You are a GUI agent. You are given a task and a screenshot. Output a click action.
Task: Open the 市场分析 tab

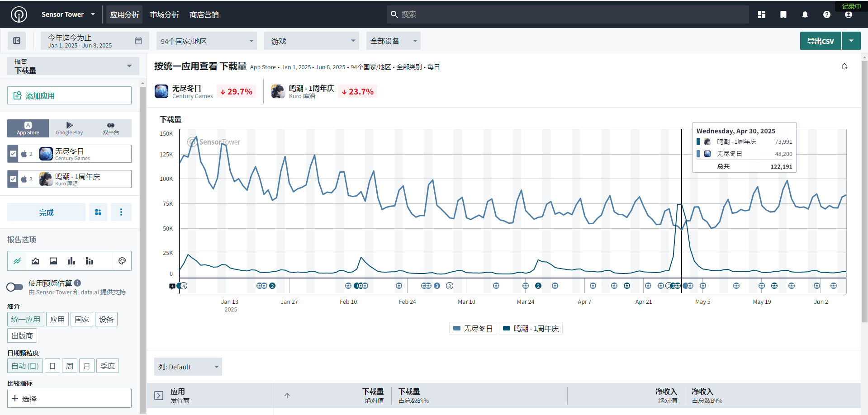[164, 14]
